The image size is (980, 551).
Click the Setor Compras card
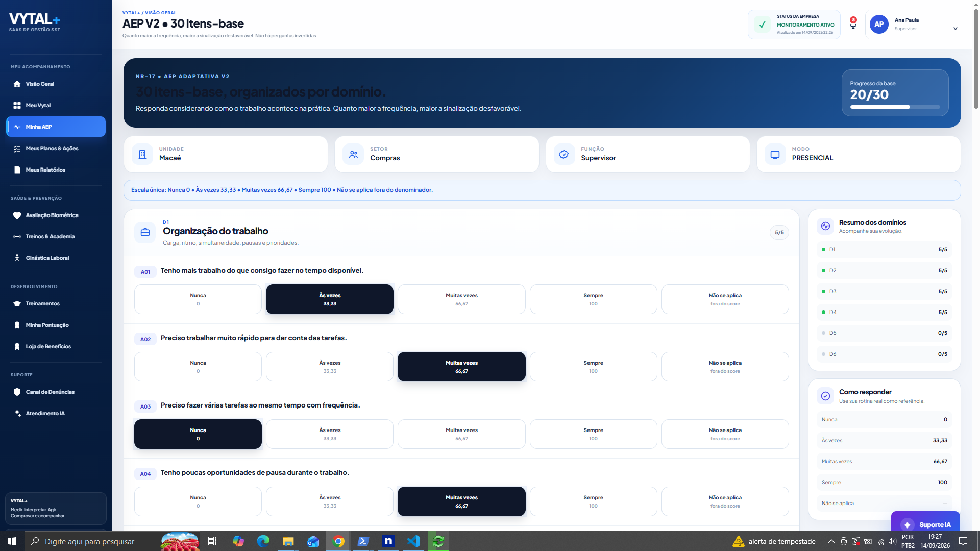(437, 154)
